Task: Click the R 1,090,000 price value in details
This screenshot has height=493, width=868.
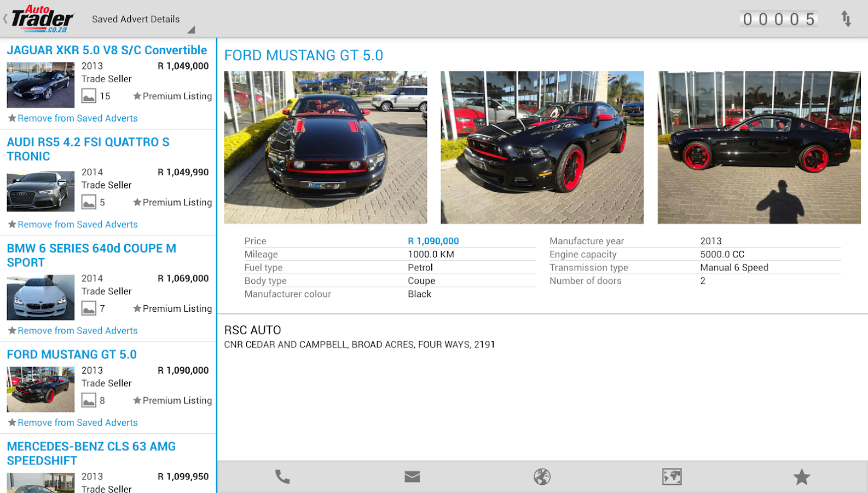Action: (433, 241)
